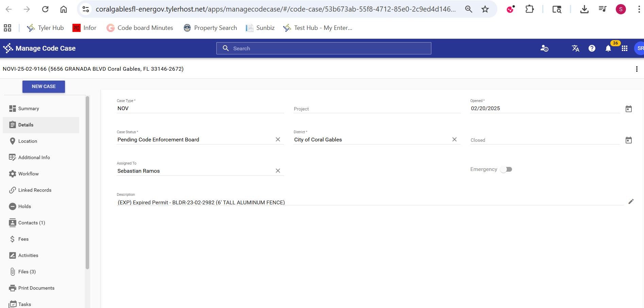Open the District dropdown
644x308 pixels.
click(371, 140)
